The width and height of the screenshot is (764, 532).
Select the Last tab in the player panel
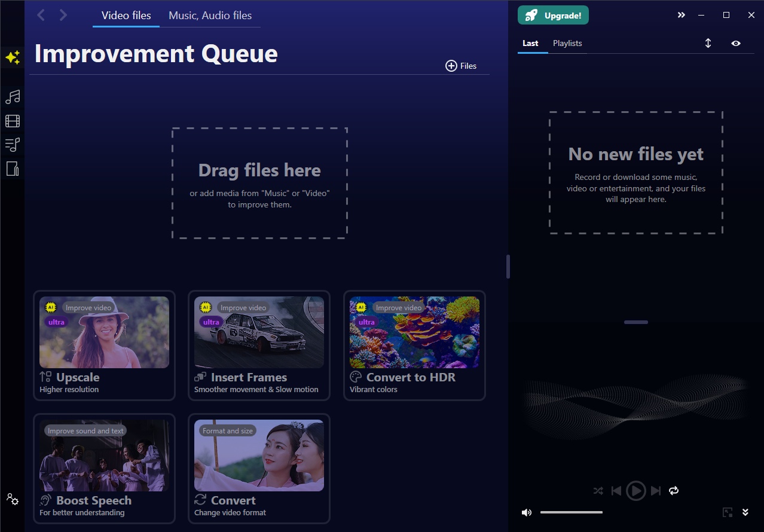point(530,43)
